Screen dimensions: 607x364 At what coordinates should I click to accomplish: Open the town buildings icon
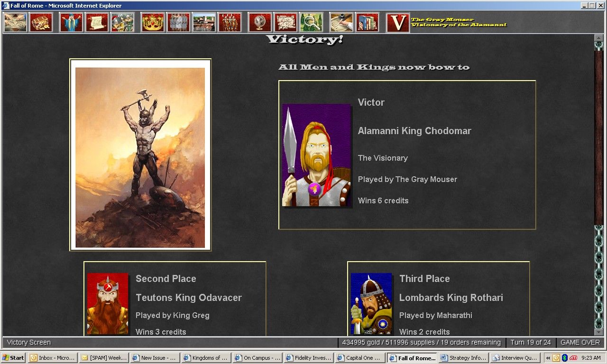[204, 22]
